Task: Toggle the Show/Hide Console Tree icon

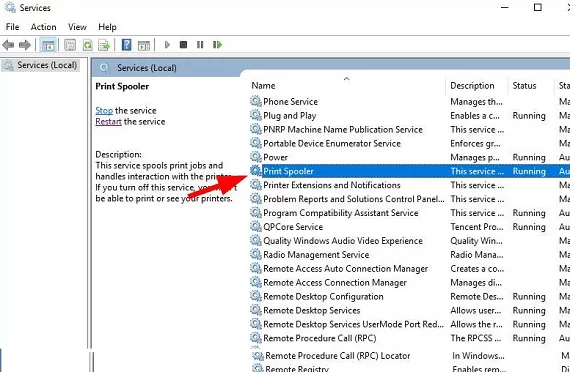Action: (x=48, y=45)
